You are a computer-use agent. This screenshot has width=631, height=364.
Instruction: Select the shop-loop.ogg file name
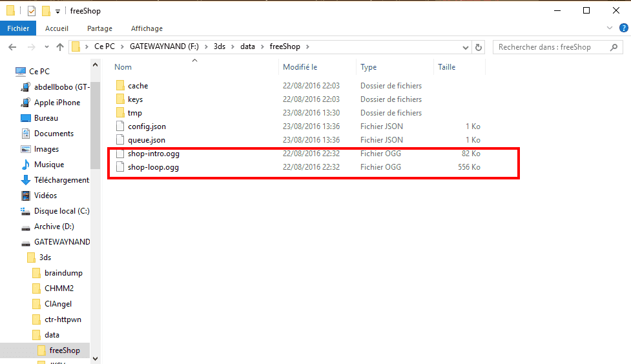[153, 167]
